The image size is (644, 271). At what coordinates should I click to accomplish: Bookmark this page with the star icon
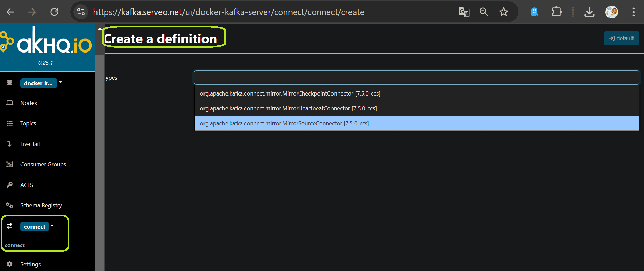click(x=503, y=12)
